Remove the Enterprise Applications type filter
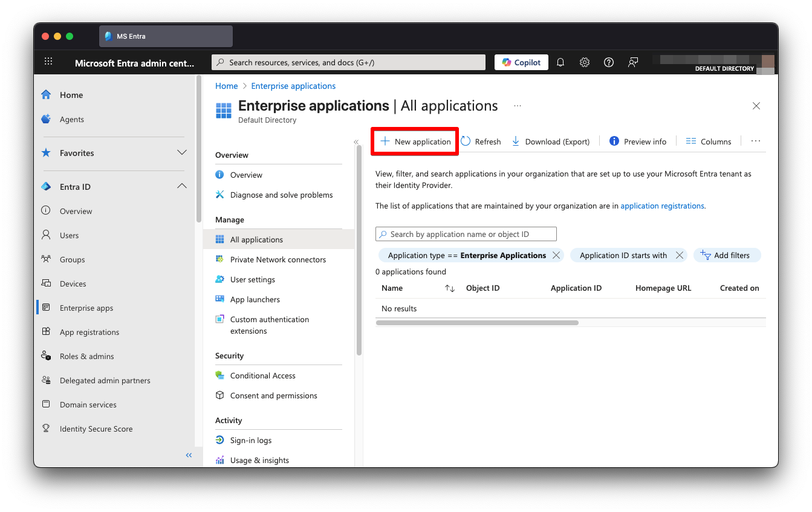This screenshot has height=512, width=812. [556, 255]
